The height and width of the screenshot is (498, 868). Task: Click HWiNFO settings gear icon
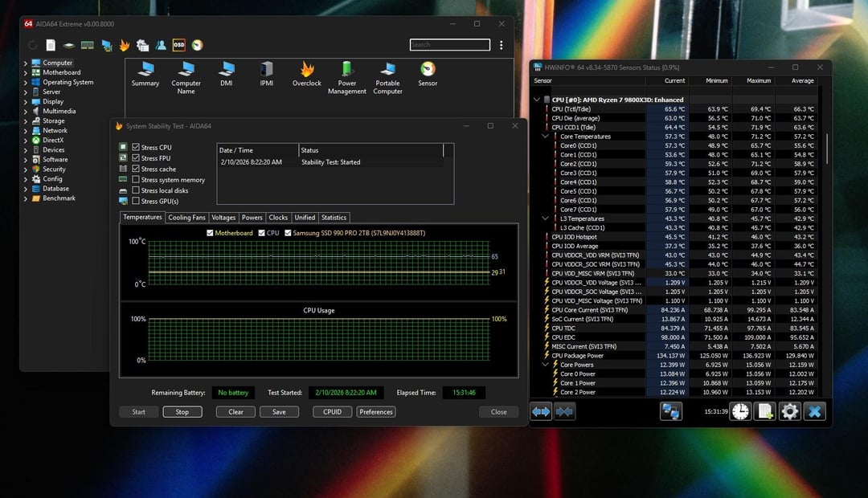(790, 411)
